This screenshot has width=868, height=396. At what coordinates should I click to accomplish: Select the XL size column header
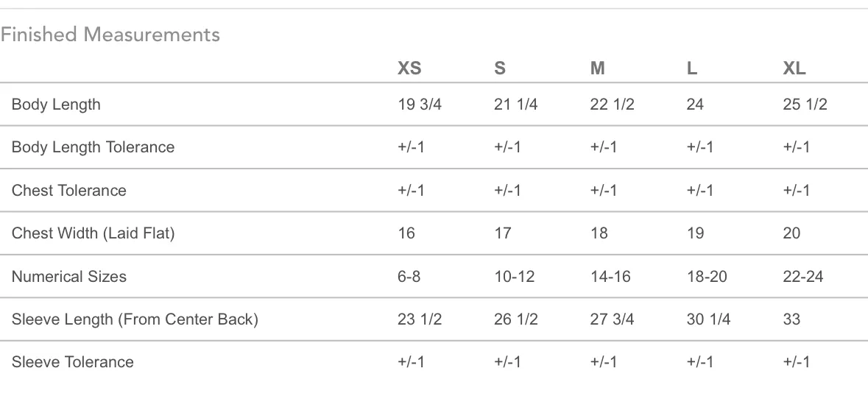pos(794,68)
